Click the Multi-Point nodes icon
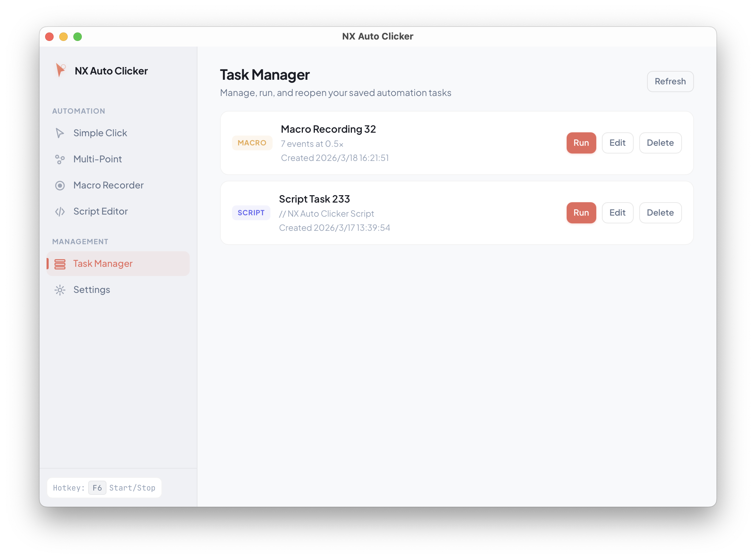The height and width of the screenshot is (559, 756). [60, 159]
